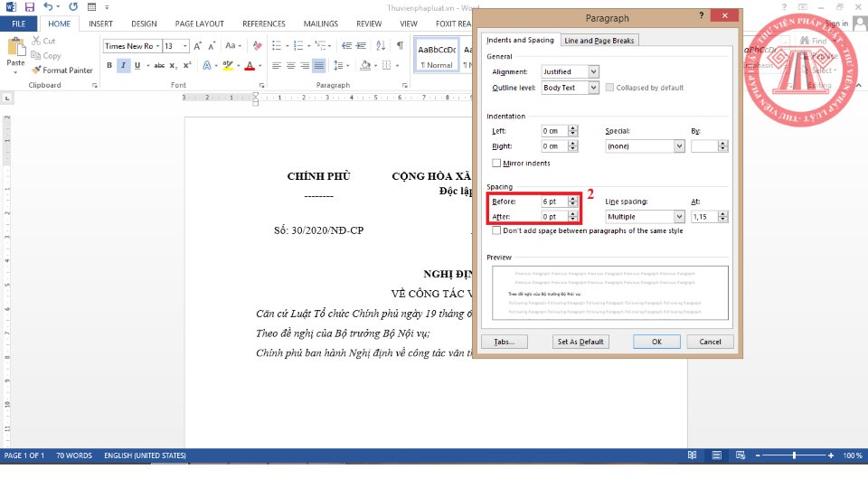Click the Left indentation field
This screenshot has height=488, width=868.
pyautogui.click(x=554, y=130)
